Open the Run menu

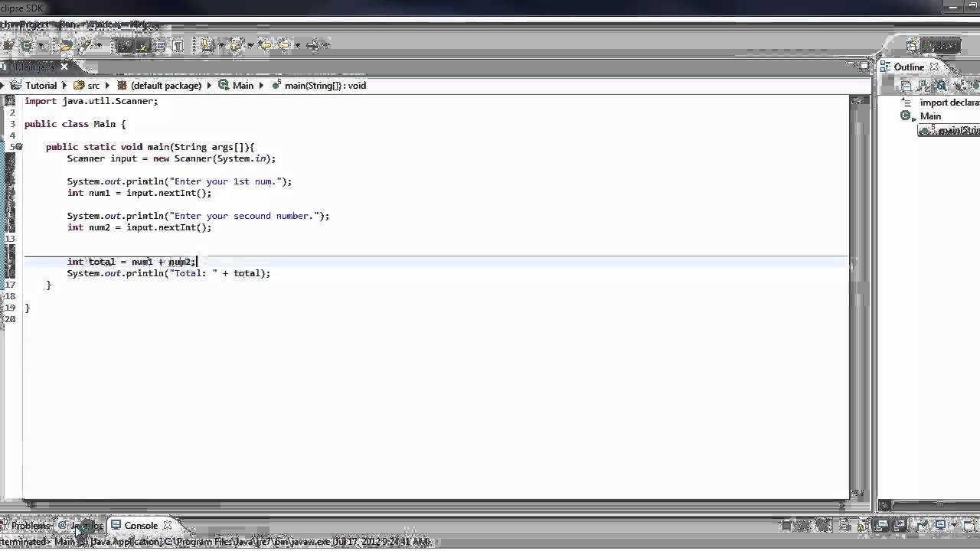click(x=68, y=24)
